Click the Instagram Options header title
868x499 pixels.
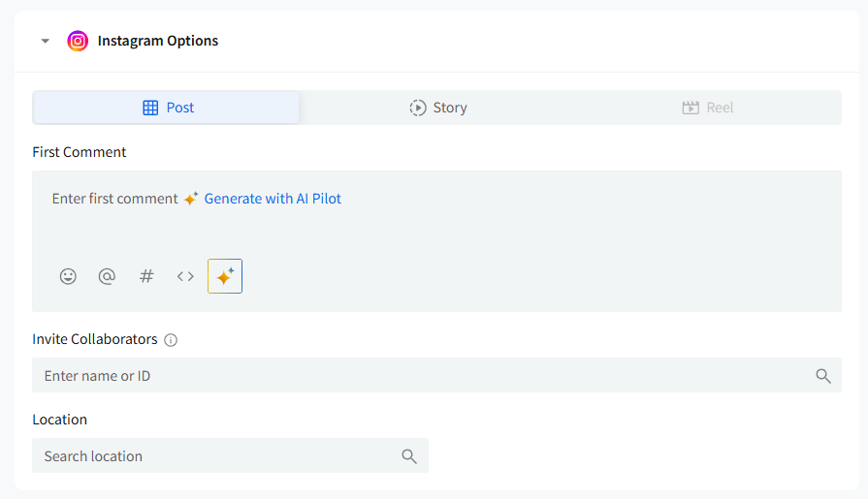click(x=158, y=41)
